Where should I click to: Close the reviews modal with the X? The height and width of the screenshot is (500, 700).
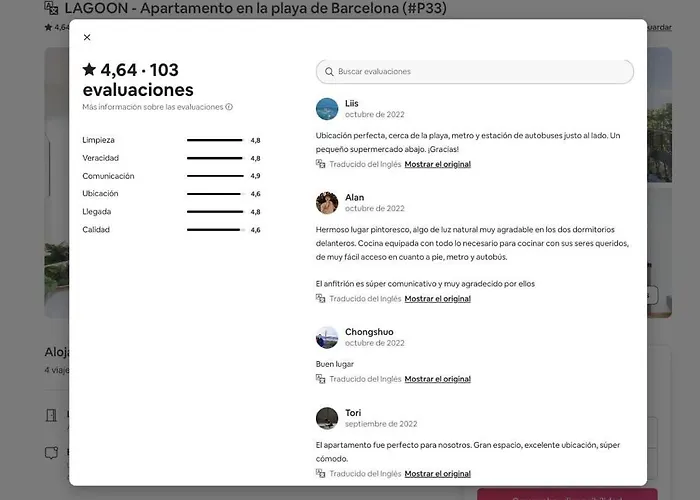point(87,38)
